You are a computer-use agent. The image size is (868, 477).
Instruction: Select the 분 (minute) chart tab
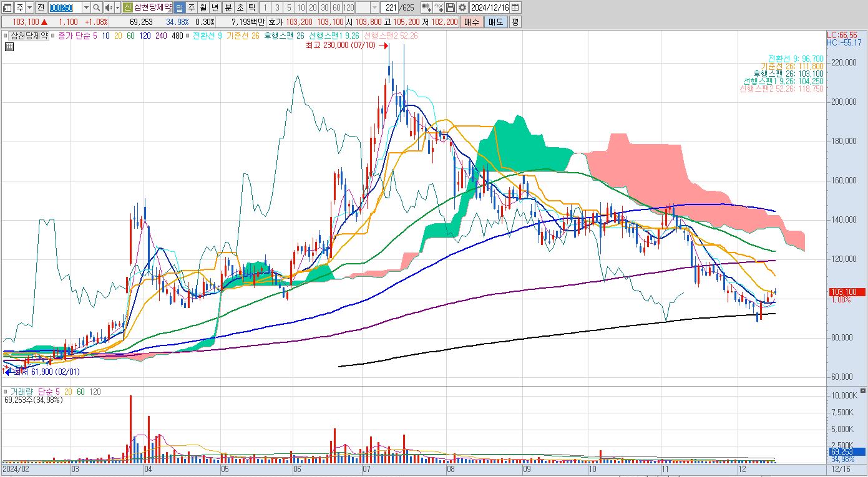tap(228, 7)
